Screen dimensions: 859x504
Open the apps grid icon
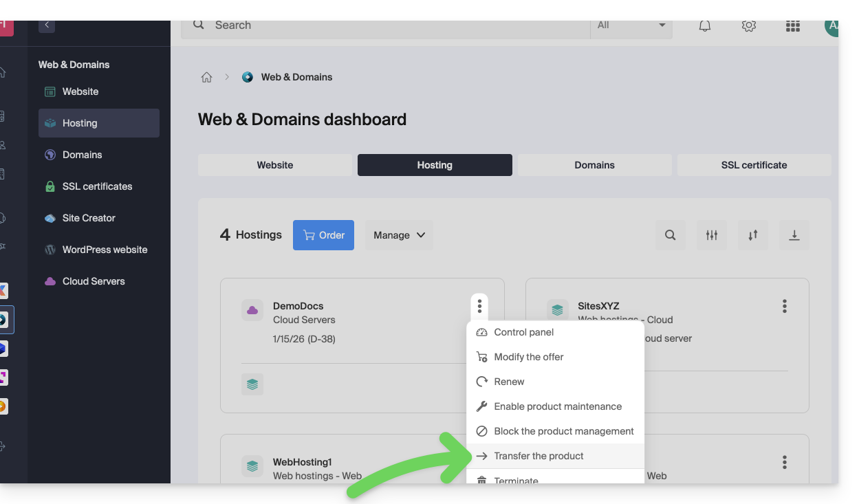pyautogui.click(x=792, y=26)
